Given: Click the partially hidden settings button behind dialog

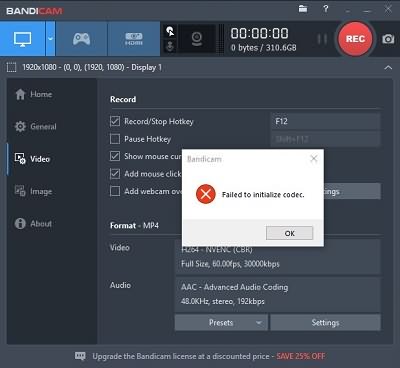Looking at the screenshot, I should 352,191.
